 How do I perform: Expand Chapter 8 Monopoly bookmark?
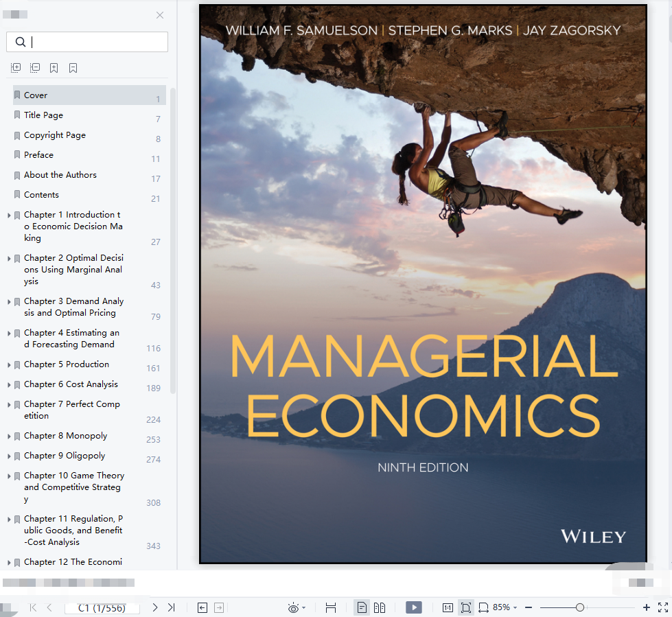(9, 436)
